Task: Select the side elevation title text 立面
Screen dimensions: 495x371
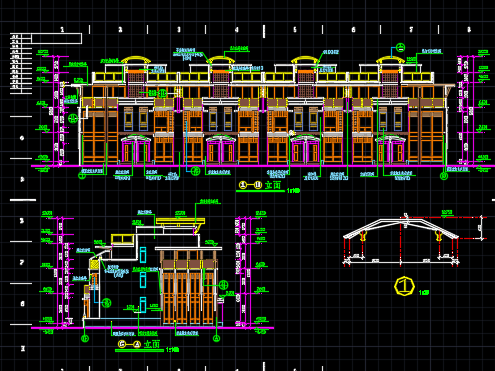Action: (x=152, y=344)
